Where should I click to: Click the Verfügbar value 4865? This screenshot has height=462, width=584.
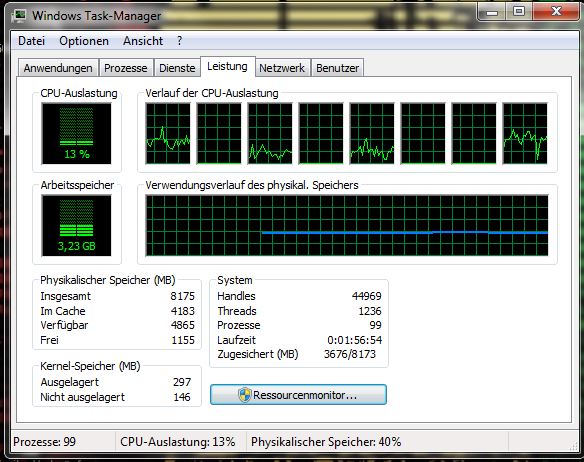pyautogui.click(x=182, y=325)
